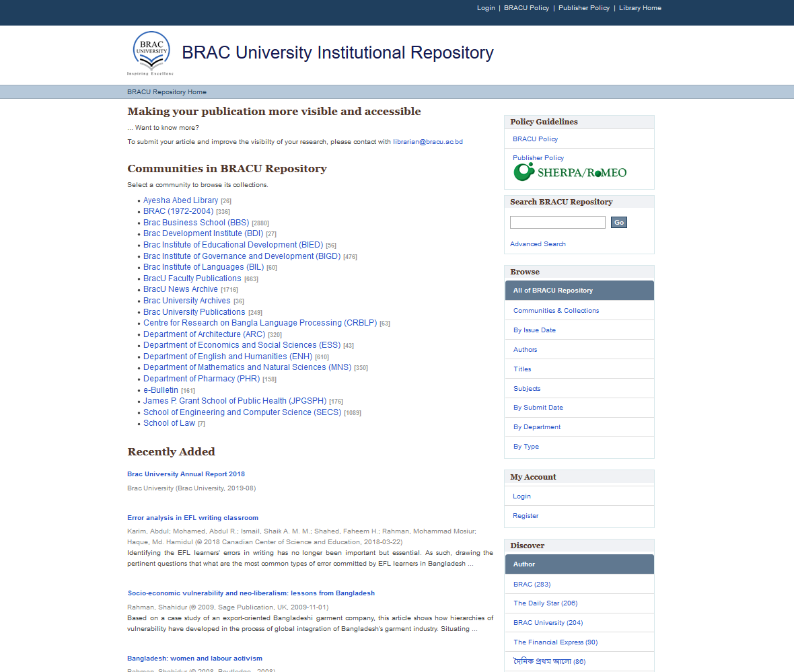Click the BRACU Repository Home breadcrumb
The width and height of the screenshot is (794, 672).
[167, 92]
